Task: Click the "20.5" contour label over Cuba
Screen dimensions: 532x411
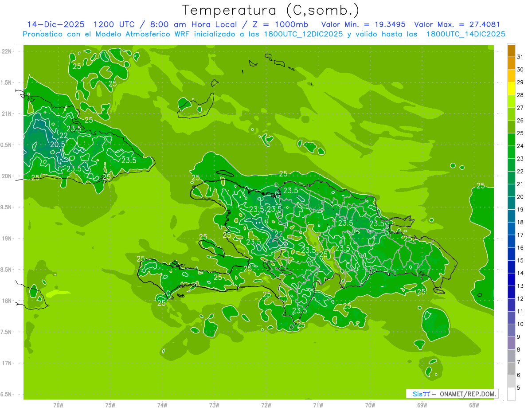Action: click(58, 145)
